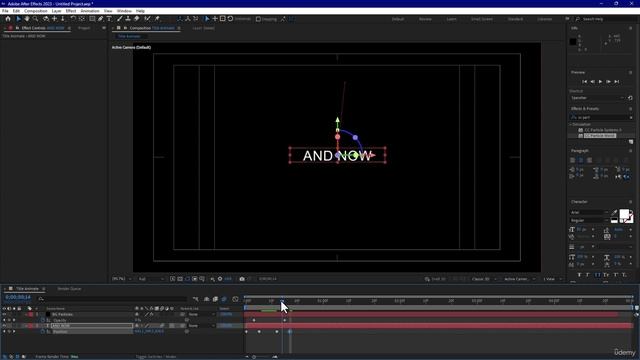Click the BG Particles layer label color
The width and height of the screenshot is (640, 360).
(31, 314)
